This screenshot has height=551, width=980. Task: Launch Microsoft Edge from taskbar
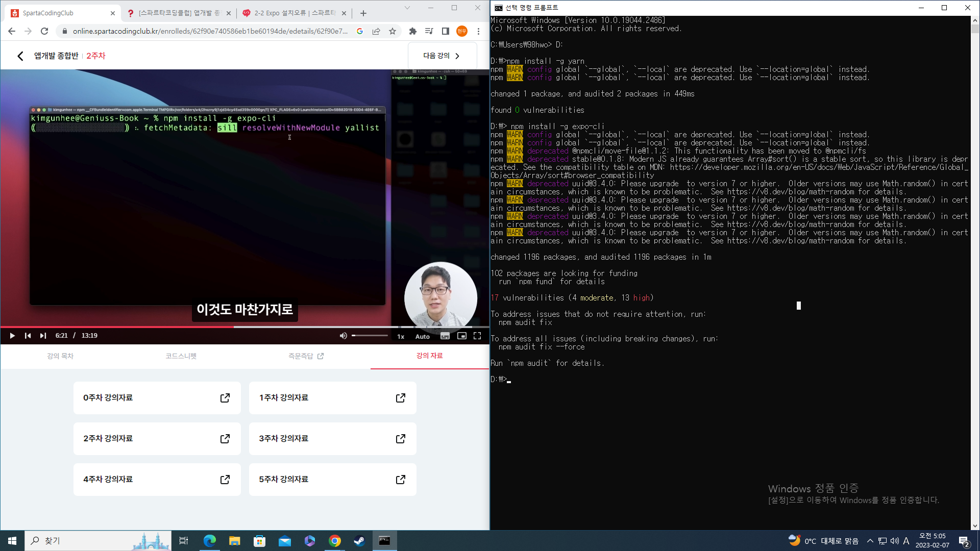(x=210, y=541)
